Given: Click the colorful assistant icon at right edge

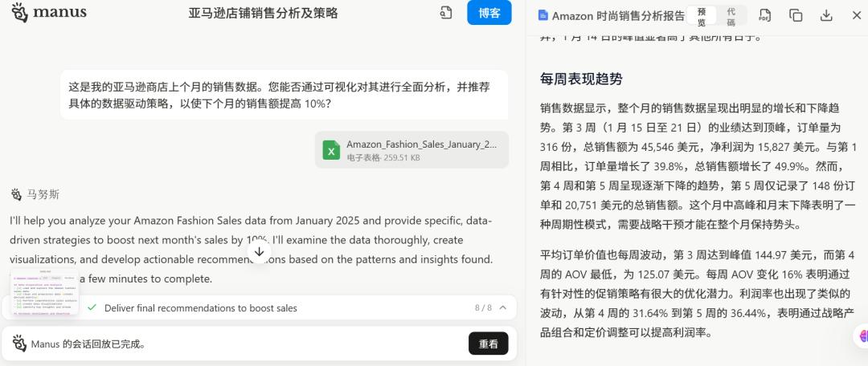Looking at the screenshot, I should 862,336.
